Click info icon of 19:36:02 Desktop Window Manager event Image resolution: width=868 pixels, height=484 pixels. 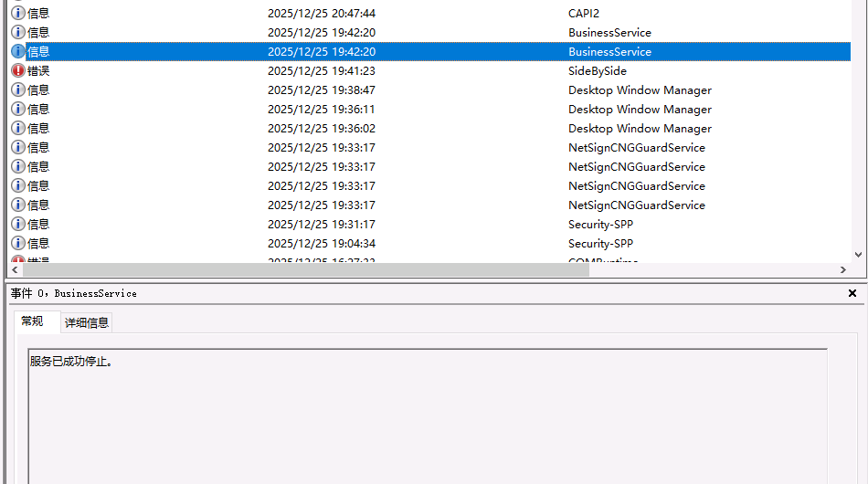(17, 129)
